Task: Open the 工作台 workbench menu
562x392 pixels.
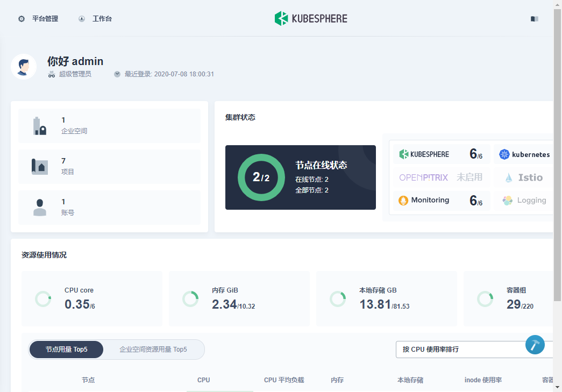Action: click(x=95, y=19)
